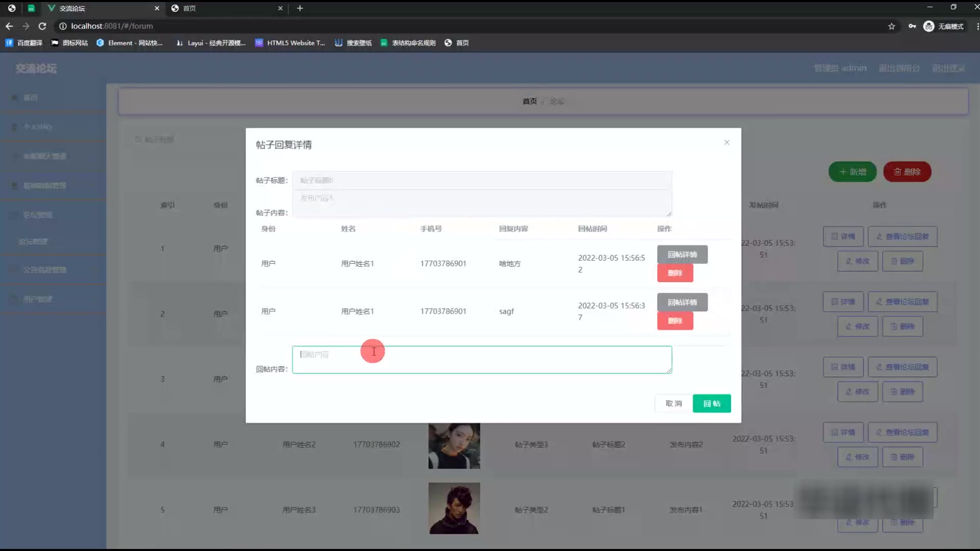Click the green 回帖 submit button

coord(712,404)
